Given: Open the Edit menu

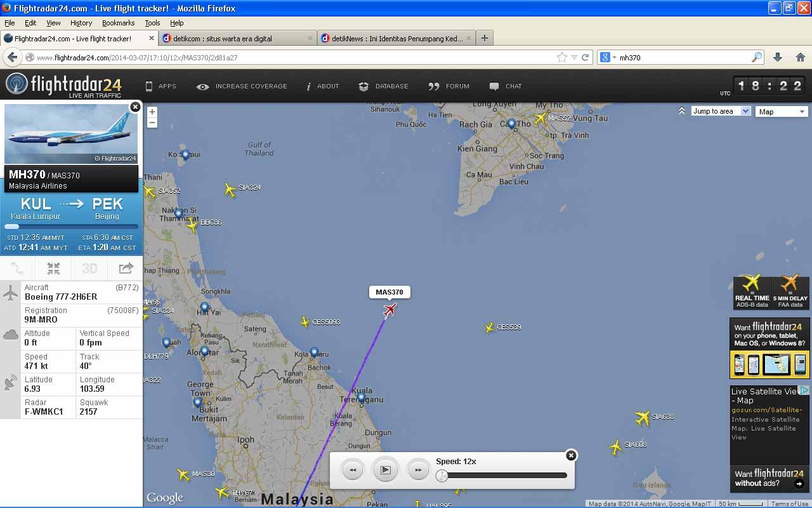Looking at the screenshot, I should (30, 23).
